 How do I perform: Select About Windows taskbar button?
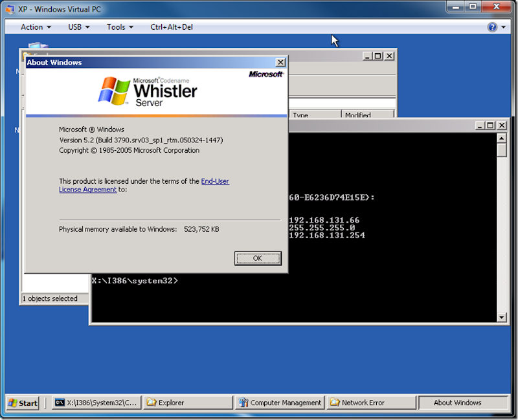point(463,403)
